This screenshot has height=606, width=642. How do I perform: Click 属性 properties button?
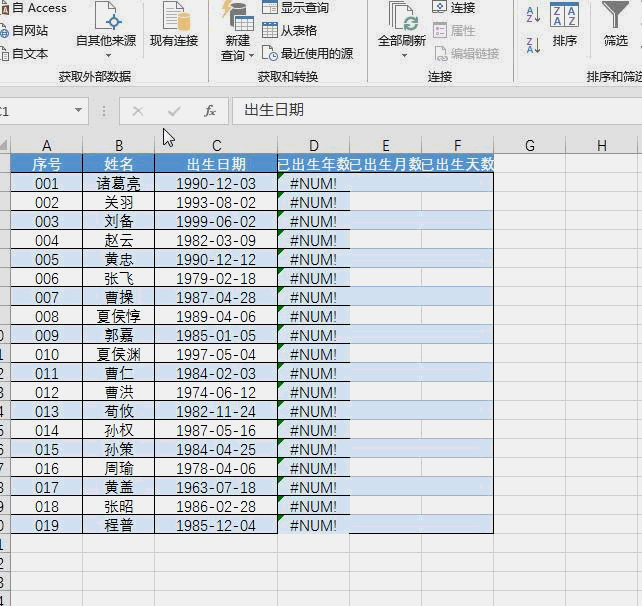[x=454, y=30]
